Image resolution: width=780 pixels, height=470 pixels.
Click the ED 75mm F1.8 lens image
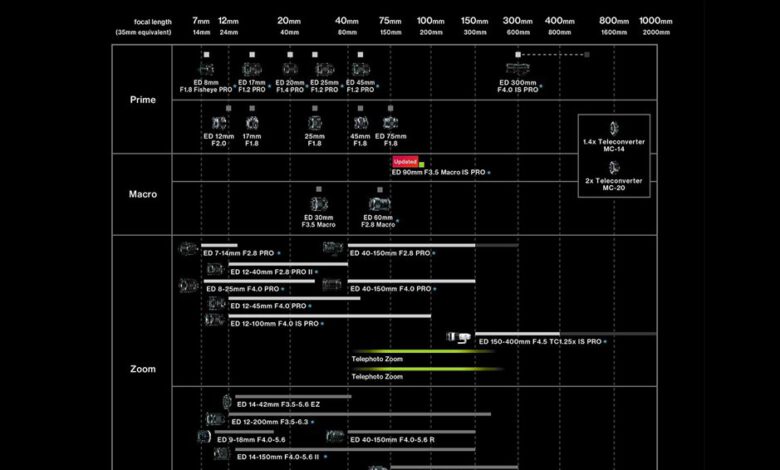[x=390, y=123]
